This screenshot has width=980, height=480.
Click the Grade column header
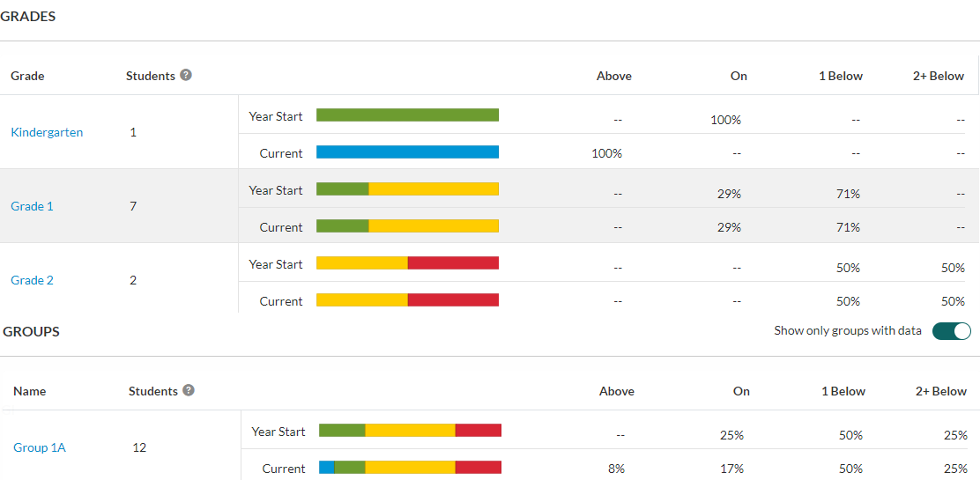click(x=27, y=76)
